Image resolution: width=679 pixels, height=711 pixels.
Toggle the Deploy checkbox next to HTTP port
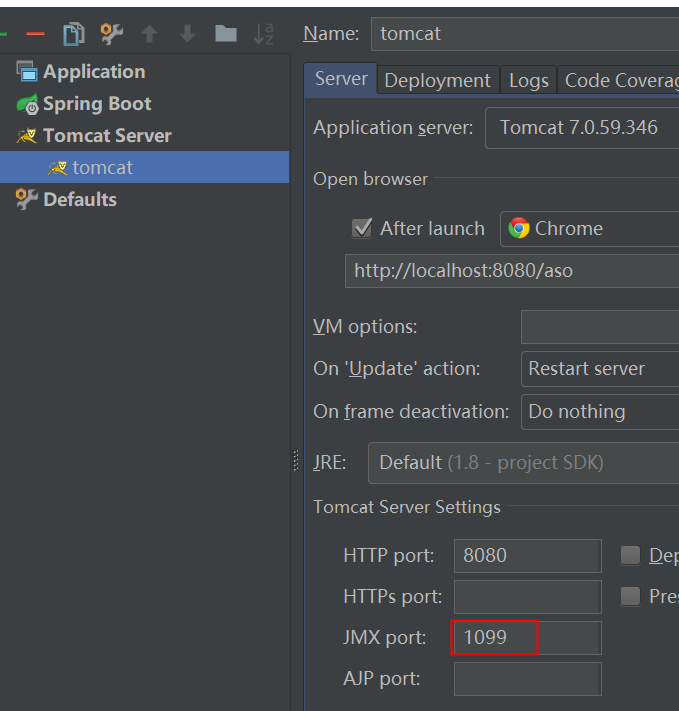click(x=630, y=555)
